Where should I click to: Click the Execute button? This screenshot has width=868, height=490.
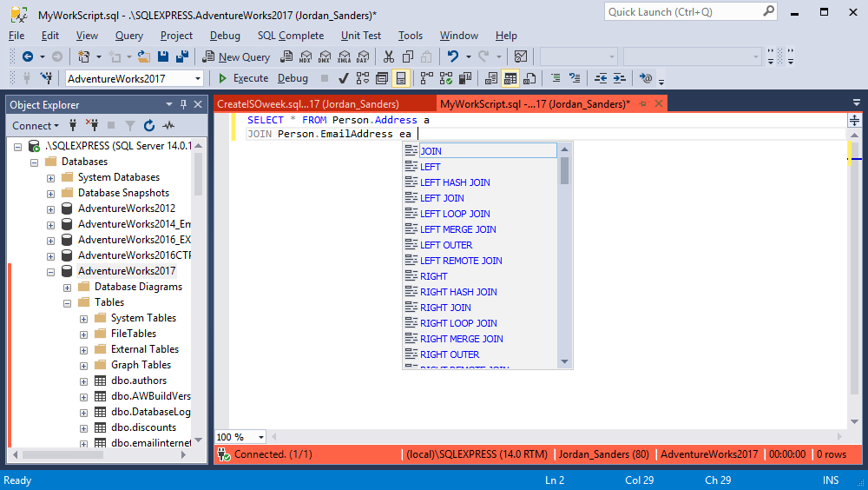click(243, 78)
